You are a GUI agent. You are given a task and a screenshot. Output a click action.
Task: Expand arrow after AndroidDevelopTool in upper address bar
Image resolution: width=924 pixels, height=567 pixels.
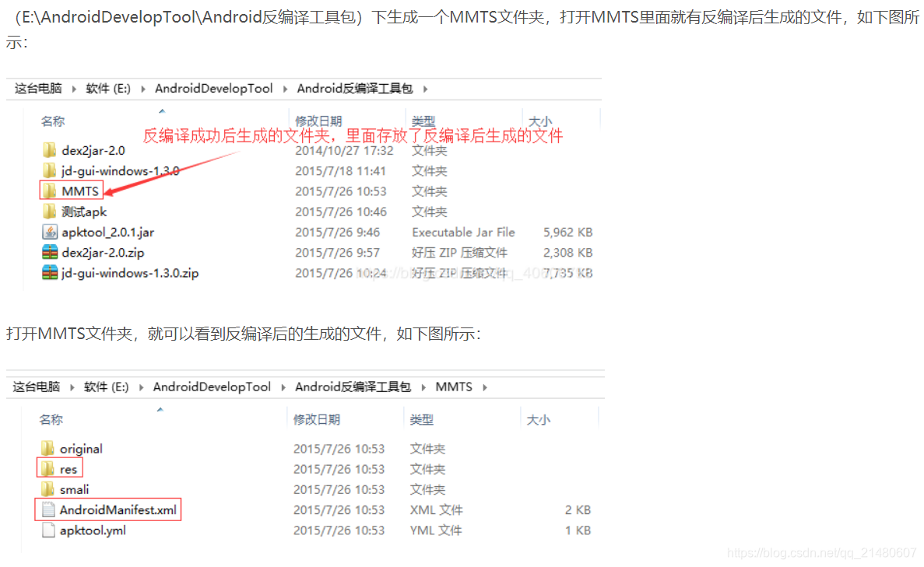pyautogui.click(x=285, y=89)
